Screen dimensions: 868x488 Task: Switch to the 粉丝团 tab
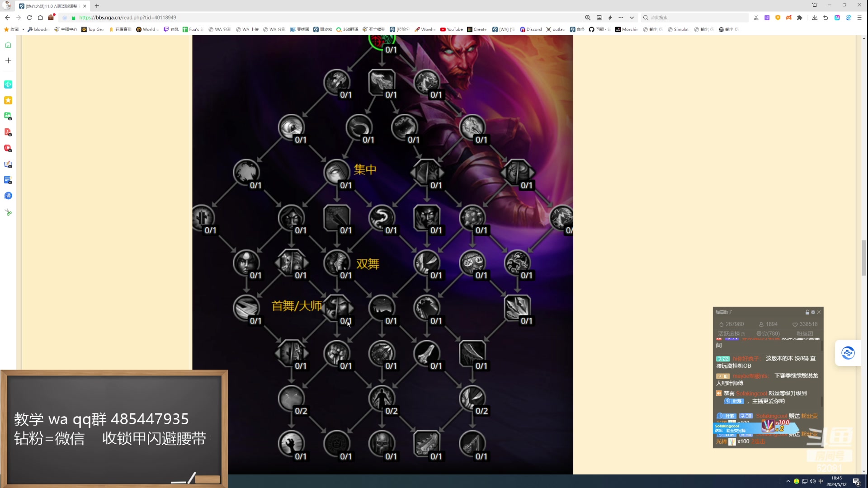pos(805,334)
